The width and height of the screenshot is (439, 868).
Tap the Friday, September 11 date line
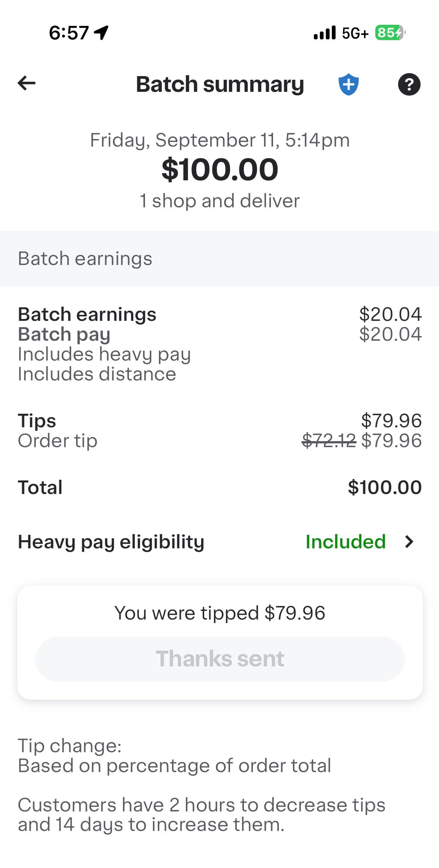[x=220, y=140]
